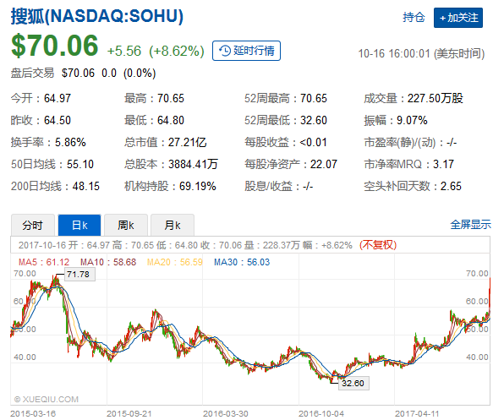Click the MA5：61.12 indicator label

pos(44,262)
